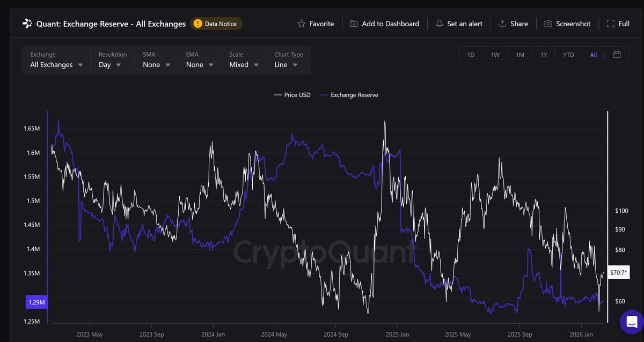Viewport: 644px width, 342px height.
Task: Click the Set an alert bell icon
Action: [440, 24]
